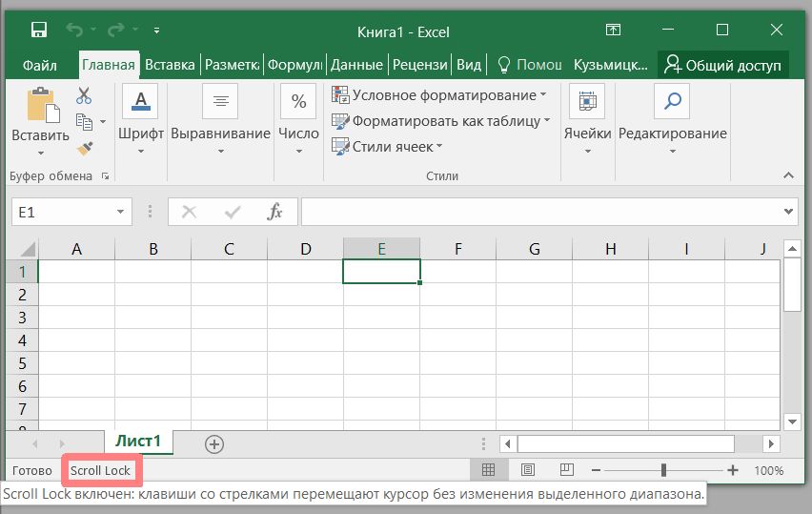812x514 pixels.
Task: Select row 3 header
Action: point(22,318)
